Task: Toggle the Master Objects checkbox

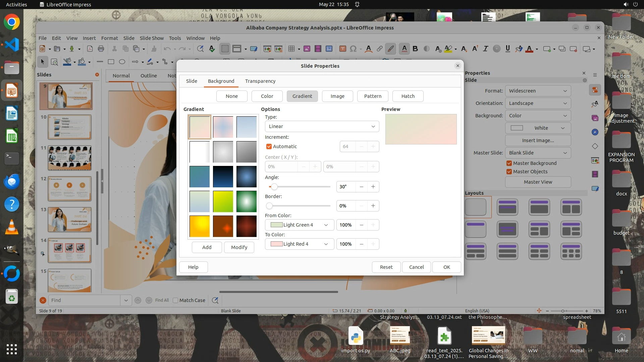Action: (x=509, y=172)
